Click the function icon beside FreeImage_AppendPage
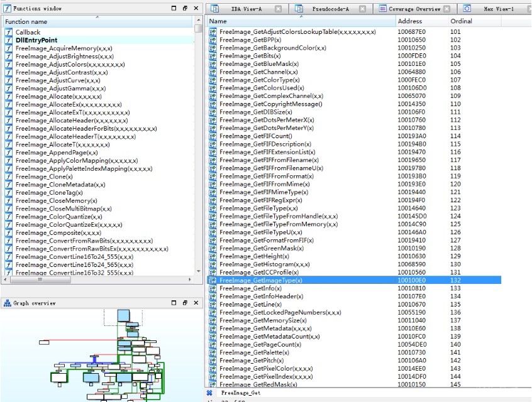The image size is (532, 402). pos(8,153)
